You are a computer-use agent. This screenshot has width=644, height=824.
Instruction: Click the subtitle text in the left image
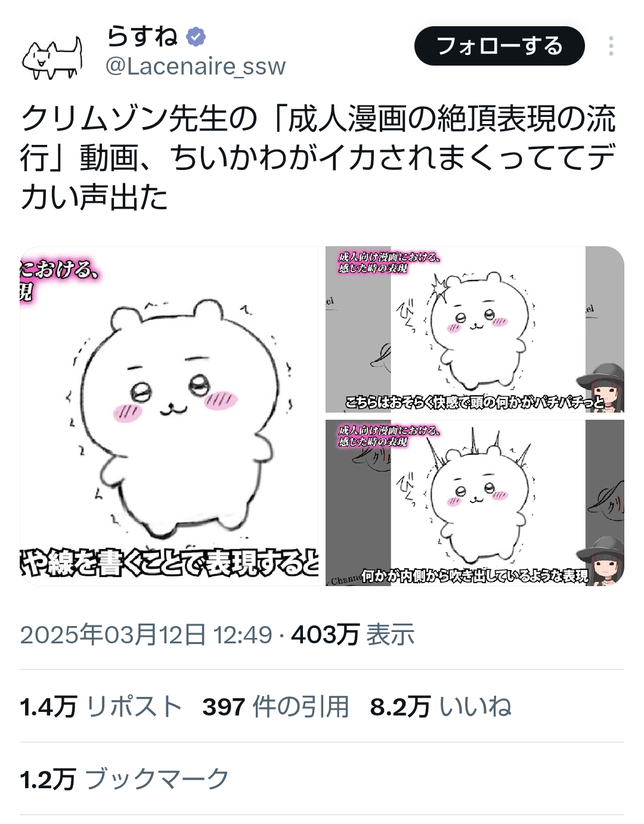click(x=169, y=562)
